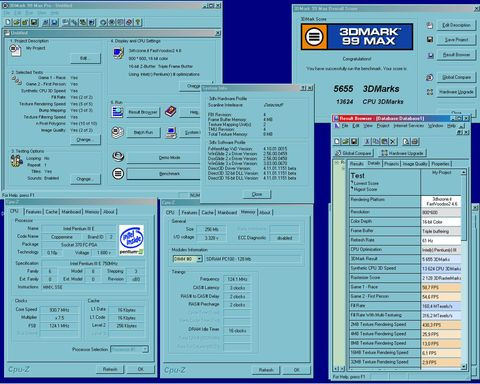Click yellow question-mark help icon in 3DMark toolbar

(138, 22)
